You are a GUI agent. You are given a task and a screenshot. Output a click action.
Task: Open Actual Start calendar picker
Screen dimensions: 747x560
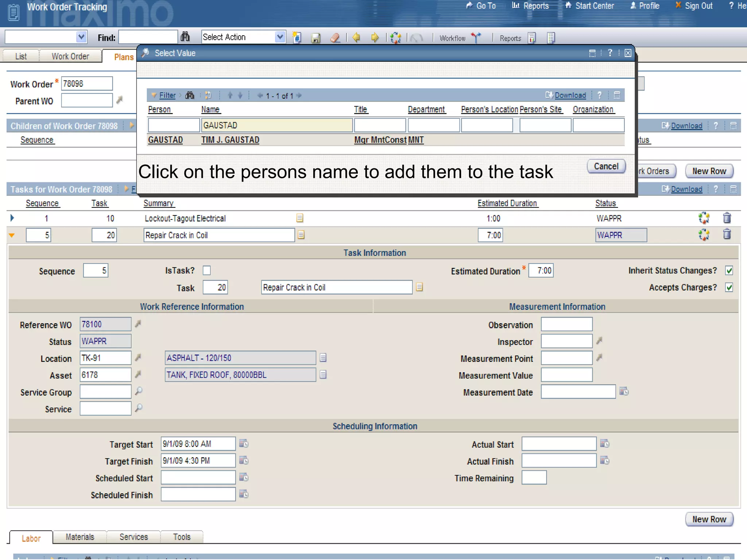(605, 443)
